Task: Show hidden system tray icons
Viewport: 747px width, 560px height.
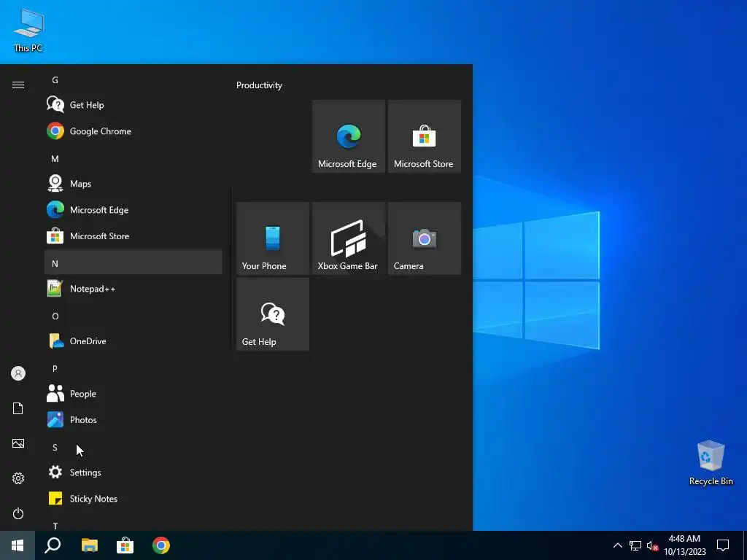Action: pos(617,545)
